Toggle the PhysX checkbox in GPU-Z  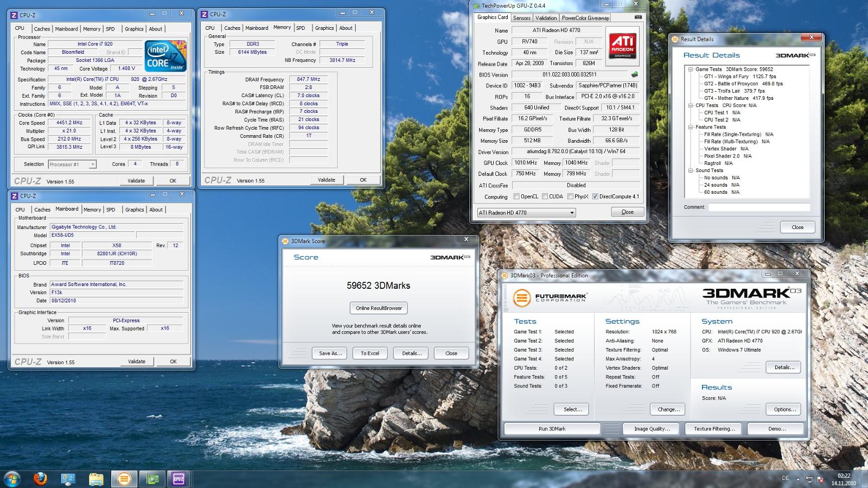(x=570, y=197)
